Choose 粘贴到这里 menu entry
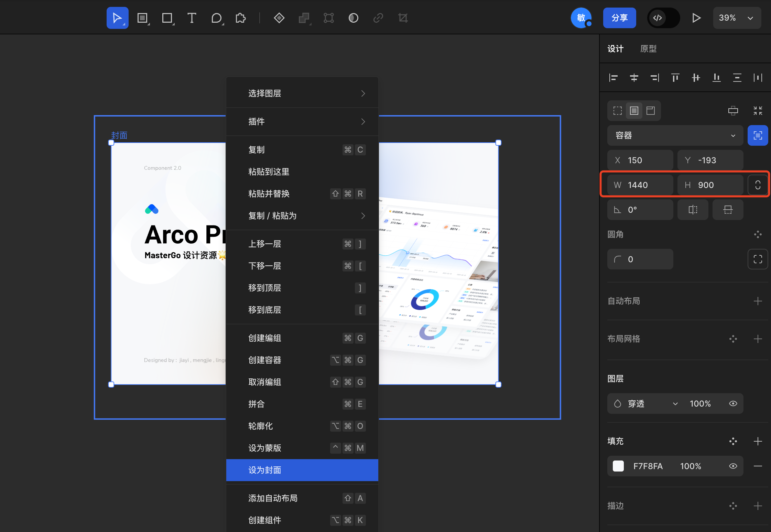 point(302,172)
